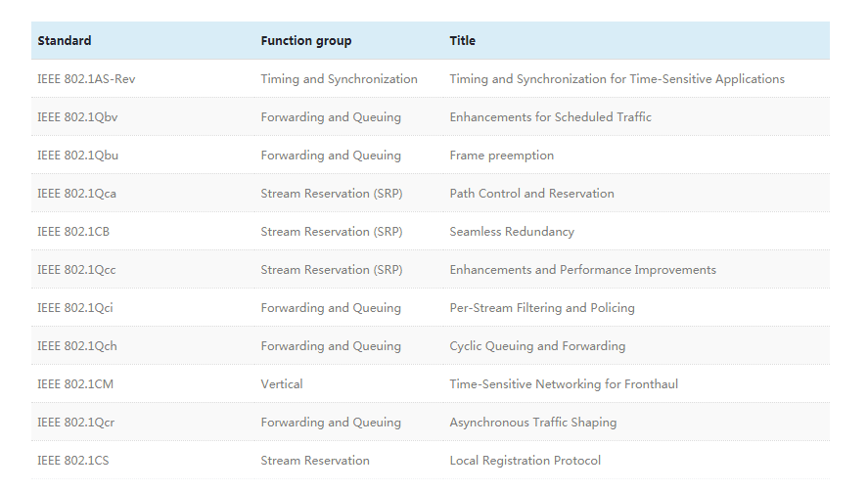Image resolution: width=868 pixels, height=491 pixels.
Task: Click the IEEE 802.1CS standard entry
Action: pos(73,461)
